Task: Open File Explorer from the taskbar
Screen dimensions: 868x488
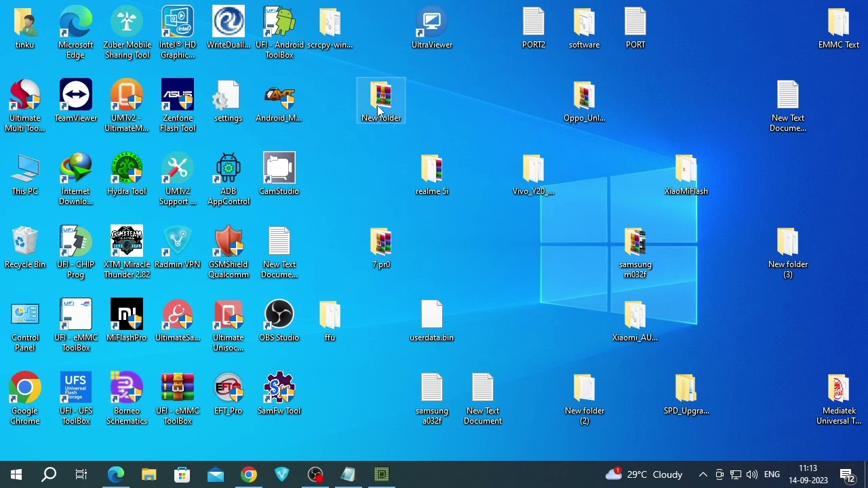Action: [x=149, y=474]
